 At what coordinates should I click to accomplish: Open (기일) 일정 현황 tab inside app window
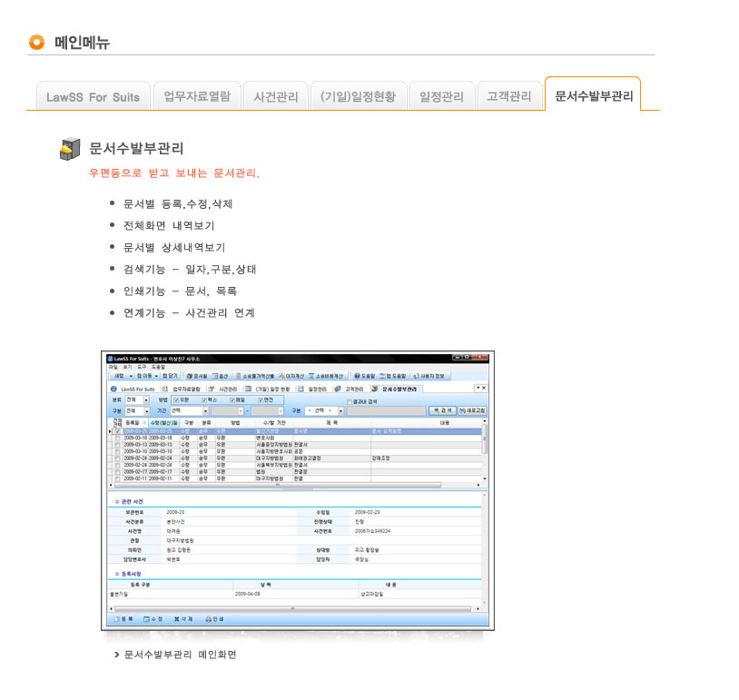[268, 389]
